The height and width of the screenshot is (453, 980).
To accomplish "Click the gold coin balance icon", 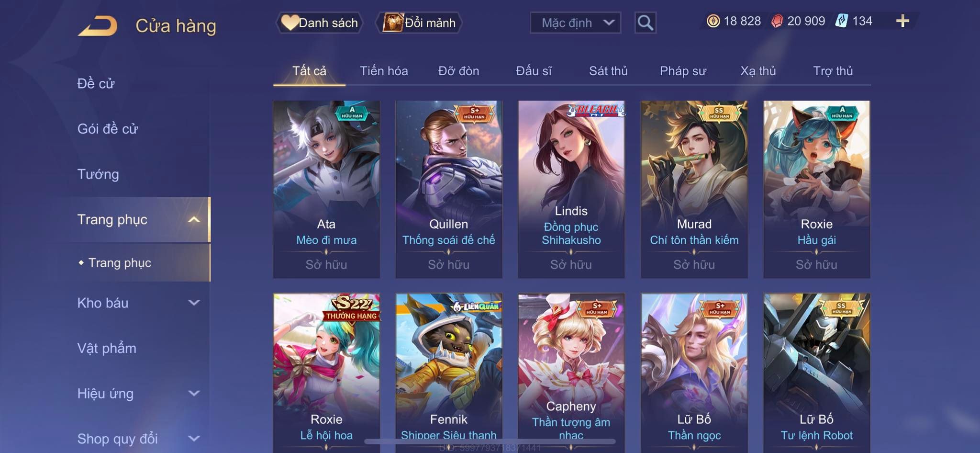I will pyautogui.click(x=713, y=21).
